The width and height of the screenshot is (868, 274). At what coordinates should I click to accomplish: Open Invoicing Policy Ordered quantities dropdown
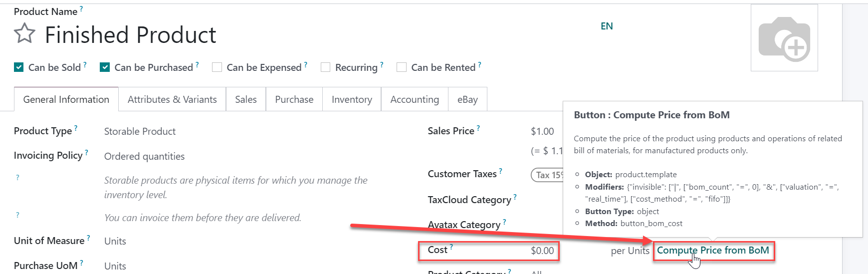click(144, 156)
